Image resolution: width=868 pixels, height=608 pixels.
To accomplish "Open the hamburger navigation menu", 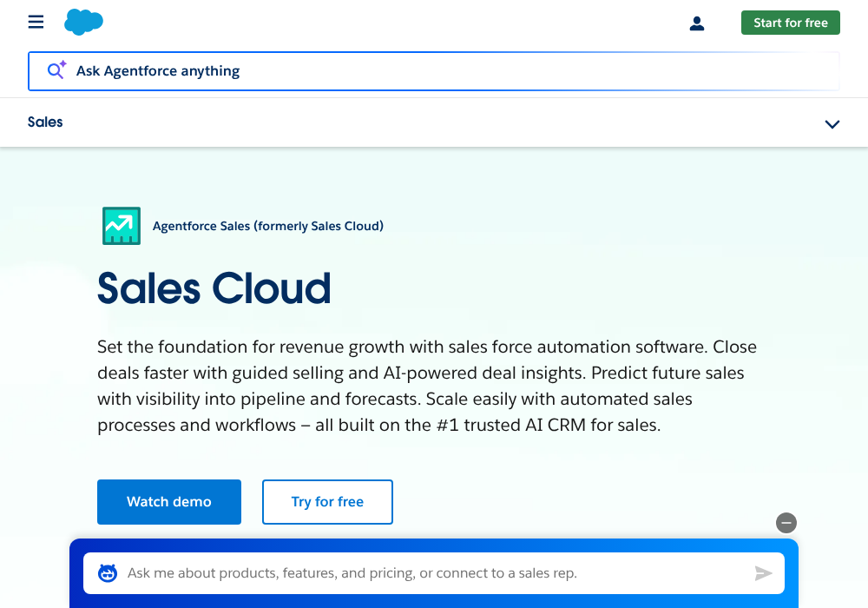I will tap(36, 22).
